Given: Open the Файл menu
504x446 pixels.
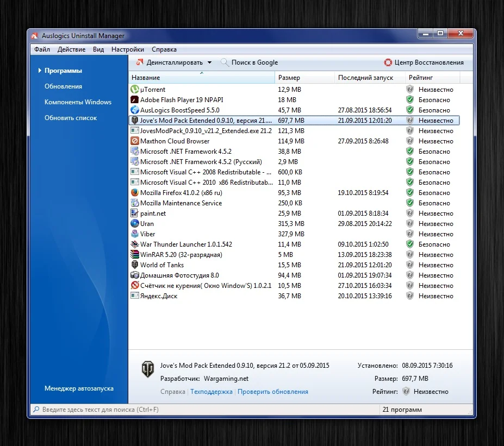Looking at the screenshot, I should (x=42, y=49).
